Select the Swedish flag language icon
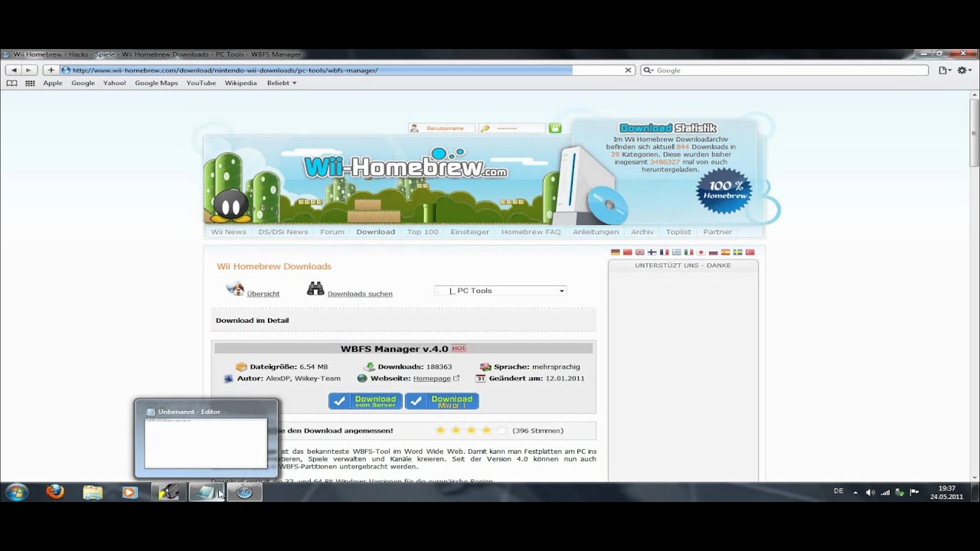 [x=738, y=252]
